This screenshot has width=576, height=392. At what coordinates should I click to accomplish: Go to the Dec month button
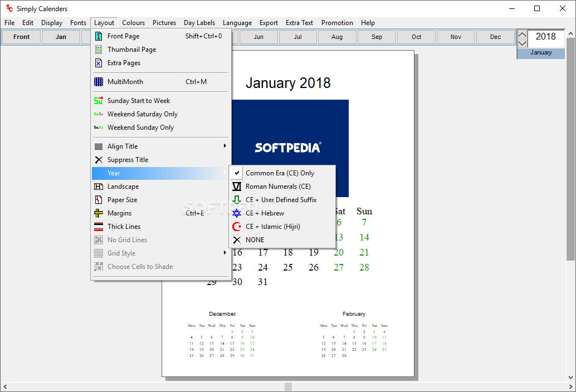pyautogui.click(x=495, y=37)
